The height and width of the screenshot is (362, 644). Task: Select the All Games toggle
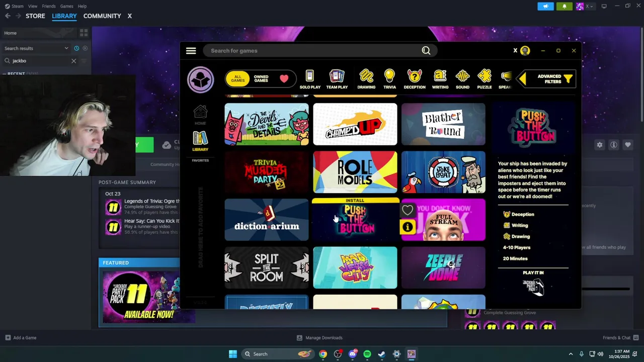[237, 79]
